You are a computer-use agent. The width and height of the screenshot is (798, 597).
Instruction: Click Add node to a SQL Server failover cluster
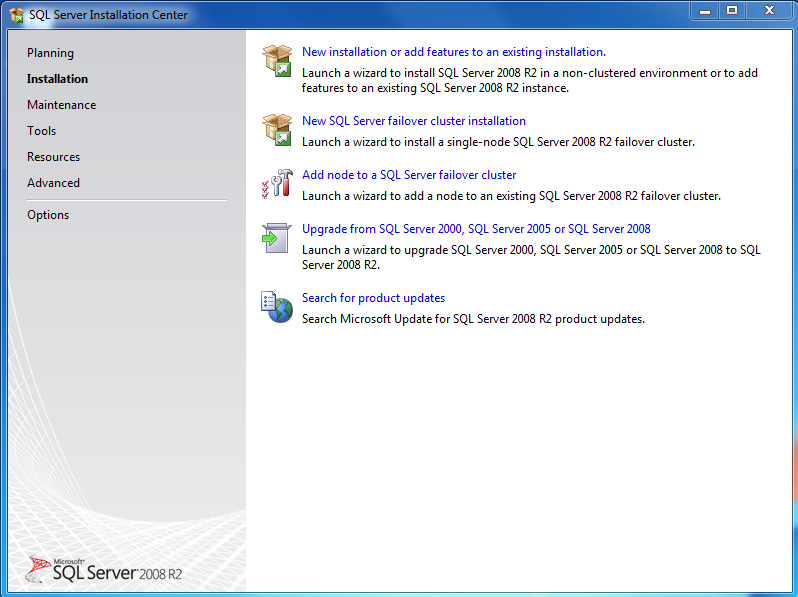pos(409,175)
